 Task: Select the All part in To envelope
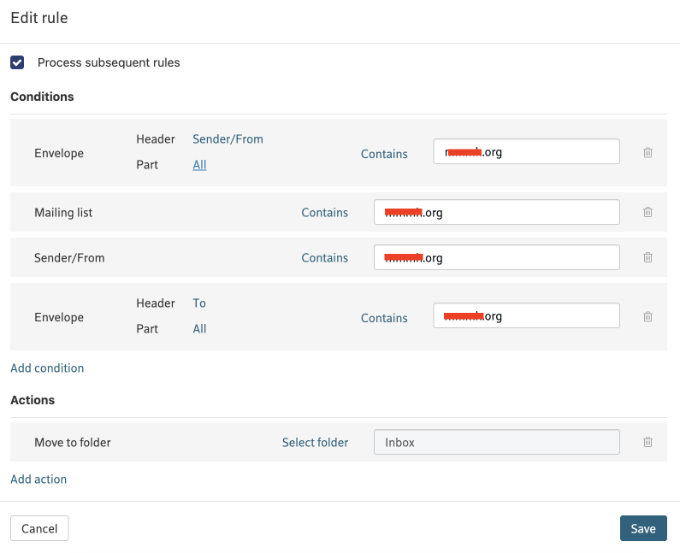click(199, 329)
